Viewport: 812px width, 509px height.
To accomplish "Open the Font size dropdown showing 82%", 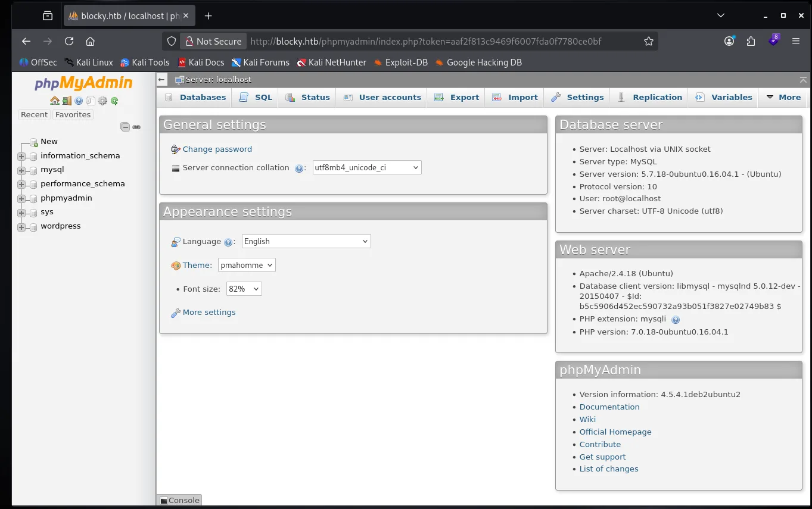I will coord(244,289).
